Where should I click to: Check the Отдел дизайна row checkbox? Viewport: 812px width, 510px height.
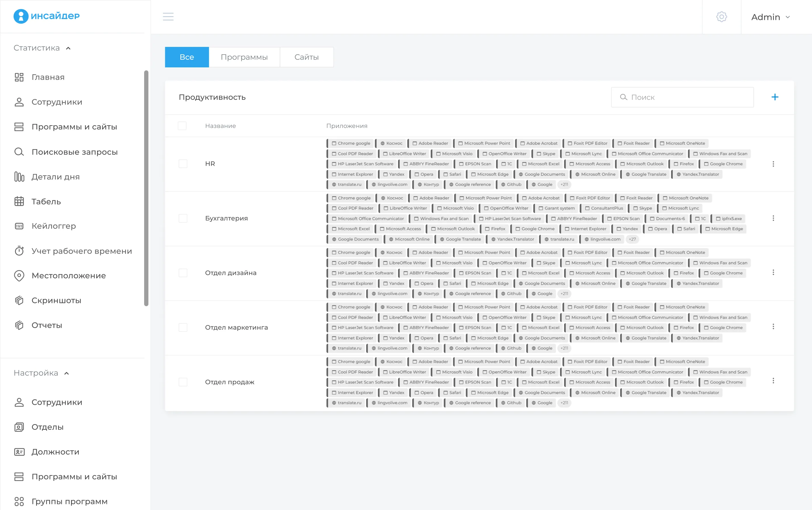coord(183,273)
